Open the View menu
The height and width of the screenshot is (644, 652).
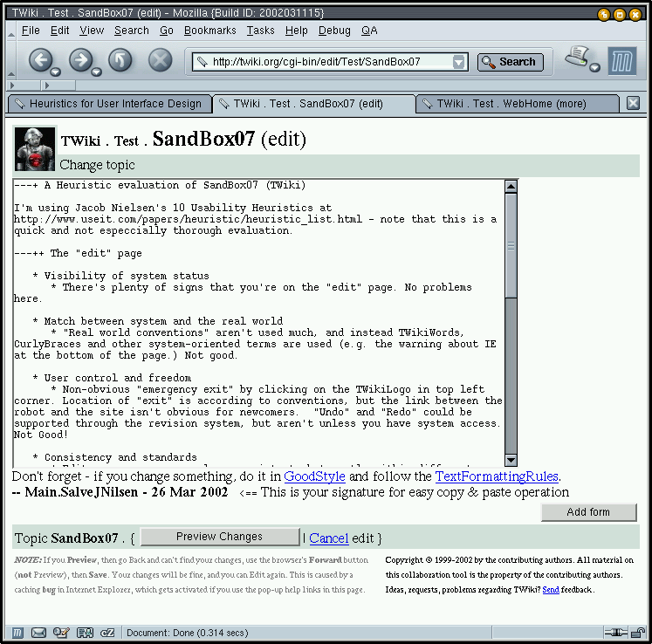[x=92, y=31]
